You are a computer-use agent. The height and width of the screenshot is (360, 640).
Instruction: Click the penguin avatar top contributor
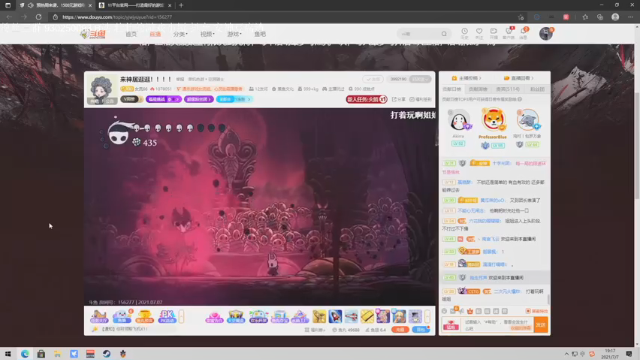(458, 121)
